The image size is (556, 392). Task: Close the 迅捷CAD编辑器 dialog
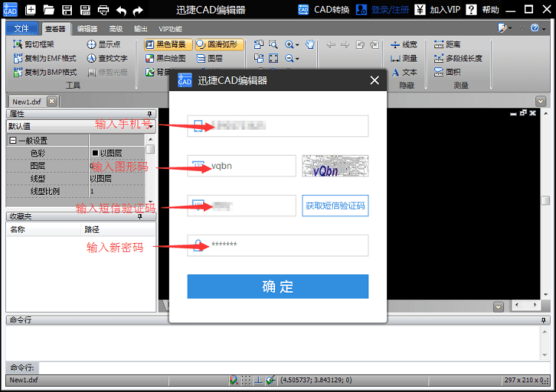click(374, 81)
